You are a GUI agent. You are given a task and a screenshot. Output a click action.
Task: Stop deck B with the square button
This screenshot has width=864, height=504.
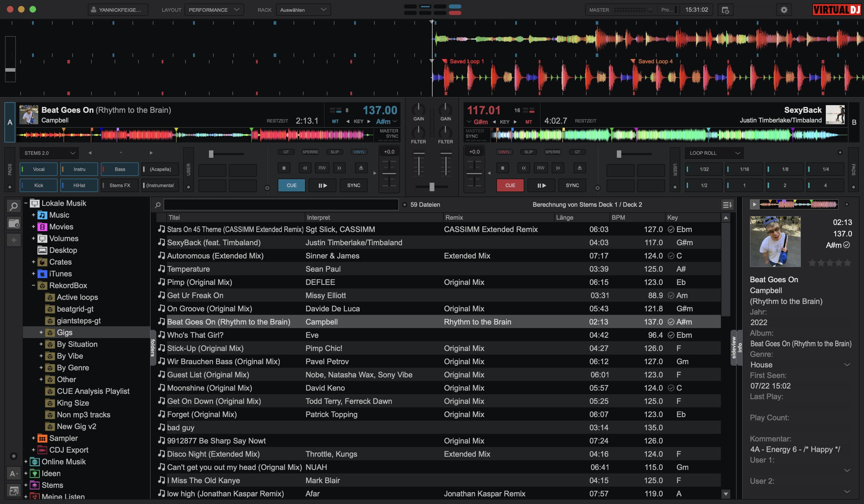pos(503,168)
